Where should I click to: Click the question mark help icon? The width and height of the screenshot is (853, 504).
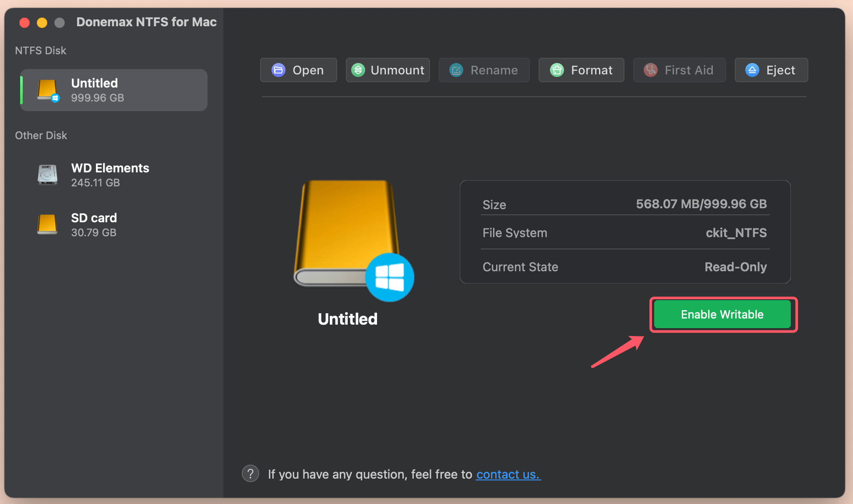pos(250,473)
